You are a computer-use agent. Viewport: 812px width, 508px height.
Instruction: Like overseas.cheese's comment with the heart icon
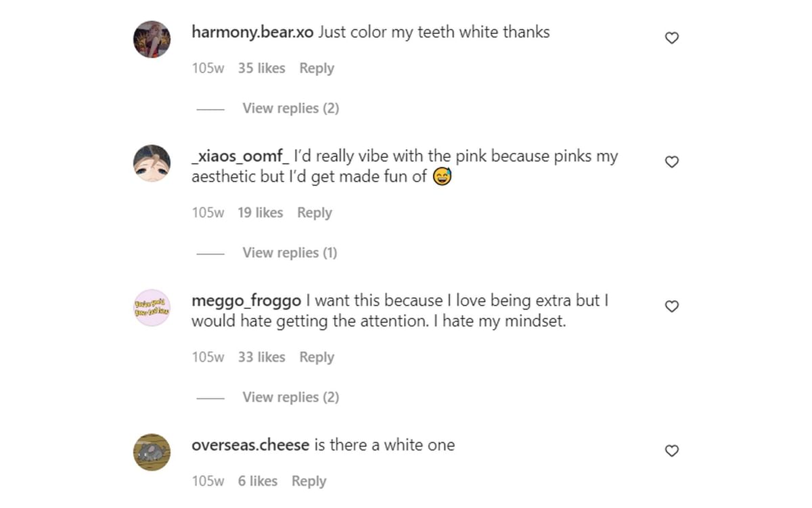[672, 450]
